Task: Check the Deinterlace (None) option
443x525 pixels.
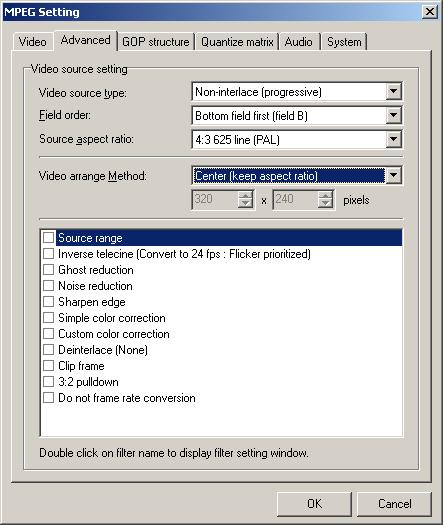Action: 49,350
